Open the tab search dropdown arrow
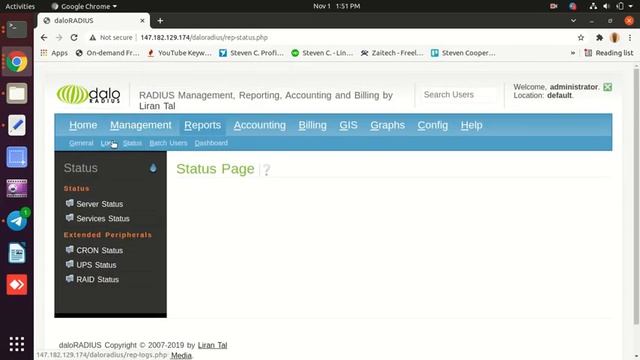 [x=573, y=20]
